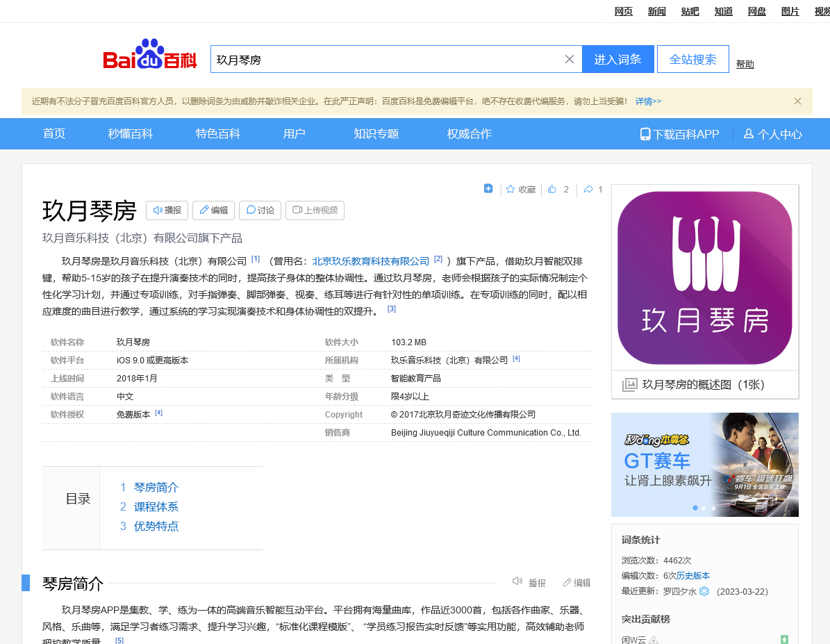Image resolution: width=830 pixels, height=644 pixels.
Task: Click the 编辑 pencil in 琴房简介 section
Action: click(567, 583)
